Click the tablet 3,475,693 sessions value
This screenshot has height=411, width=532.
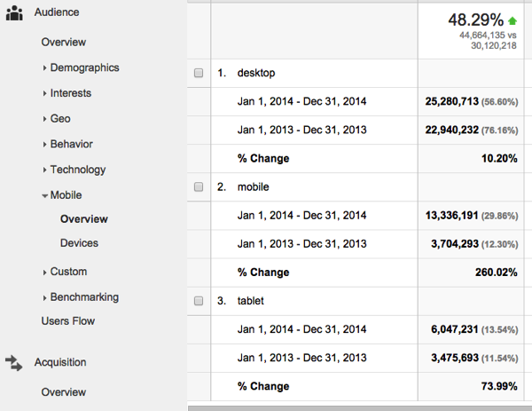coord(455,358)
